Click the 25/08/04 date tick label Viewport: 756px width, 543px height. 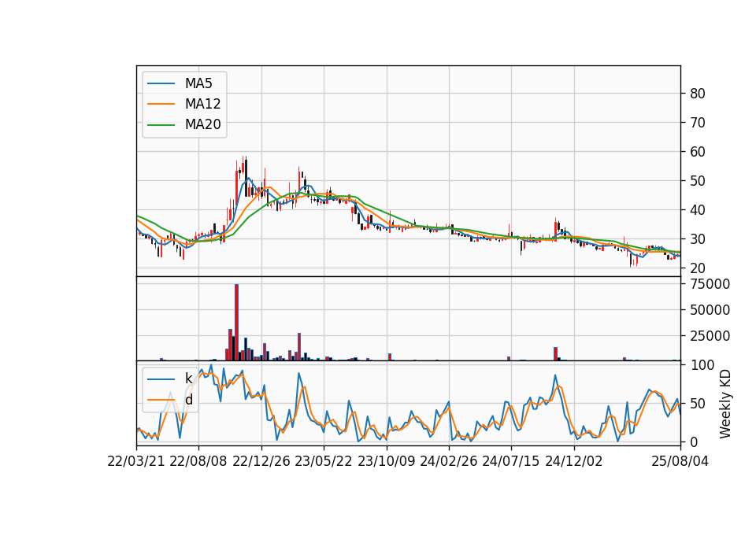pyautogui.click(x=680, y=461)
